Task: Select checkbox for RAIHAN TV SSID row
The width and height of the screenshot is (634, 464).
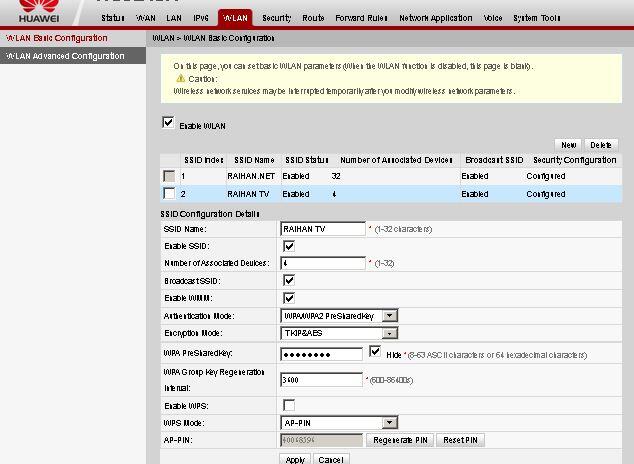Action: [169, 194]
